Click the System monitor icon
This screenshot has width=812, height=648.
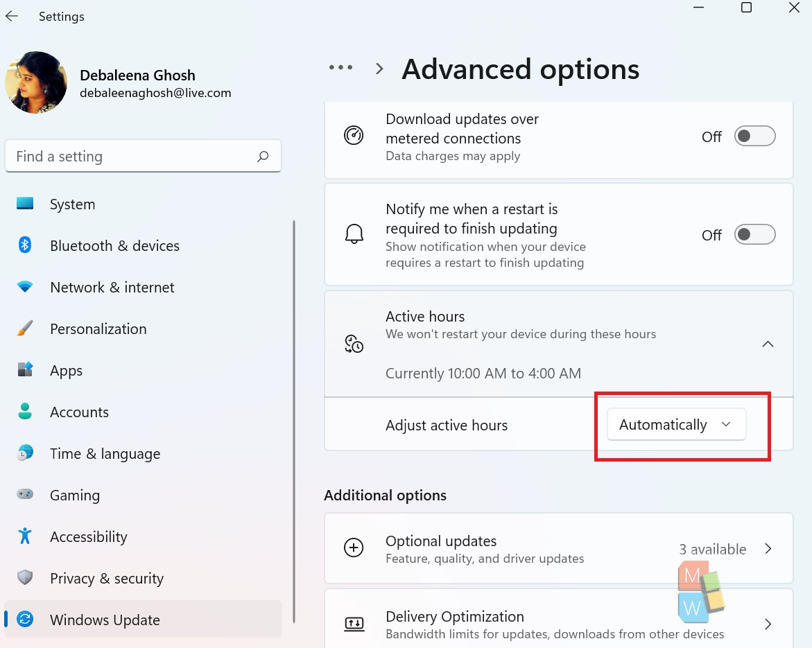[x=25, y=203]
